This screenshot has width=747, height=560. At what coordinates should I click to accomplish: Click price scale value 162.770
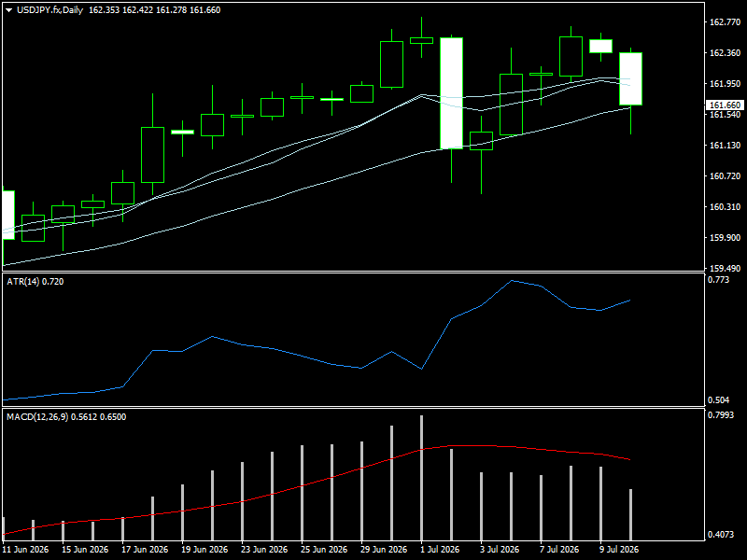pos(726,21)
